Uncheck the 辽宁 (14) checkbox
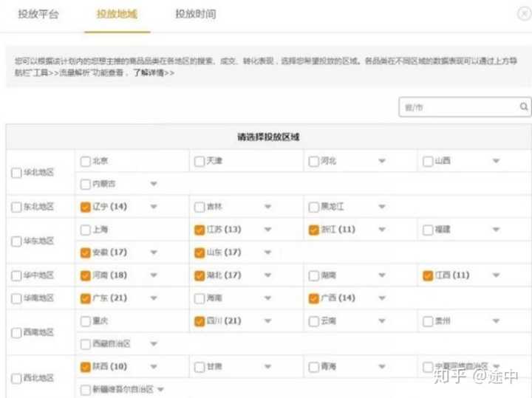The height and width of the screenshot is (398, 532). [x=86, y=207]
